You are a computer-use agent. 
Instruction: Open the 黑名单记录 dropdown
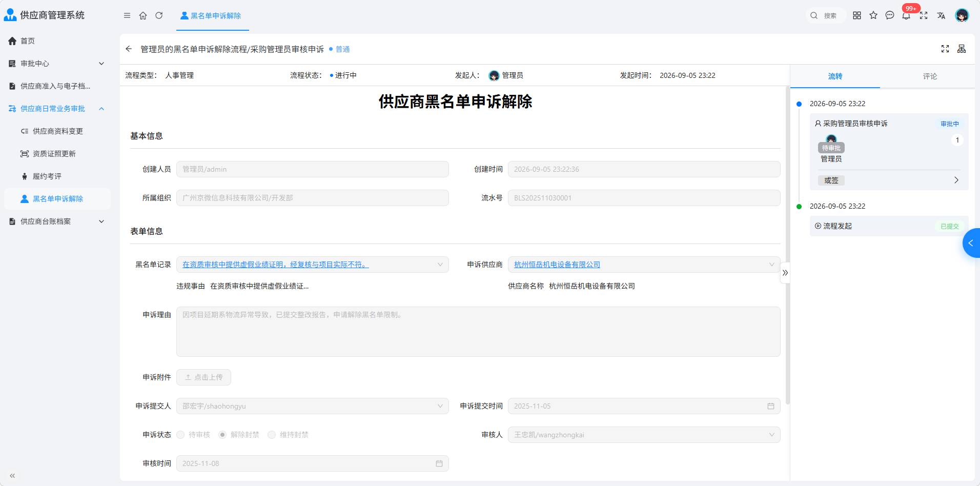tap(313, 265)
